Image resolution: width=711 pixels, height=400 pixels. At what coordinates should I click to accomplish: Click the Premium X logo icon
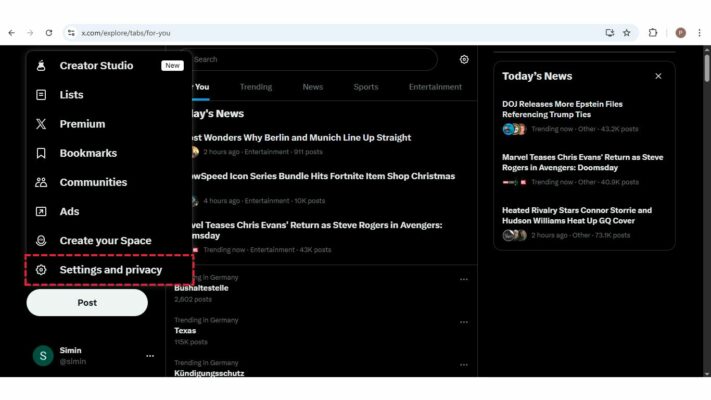(41, 124)
